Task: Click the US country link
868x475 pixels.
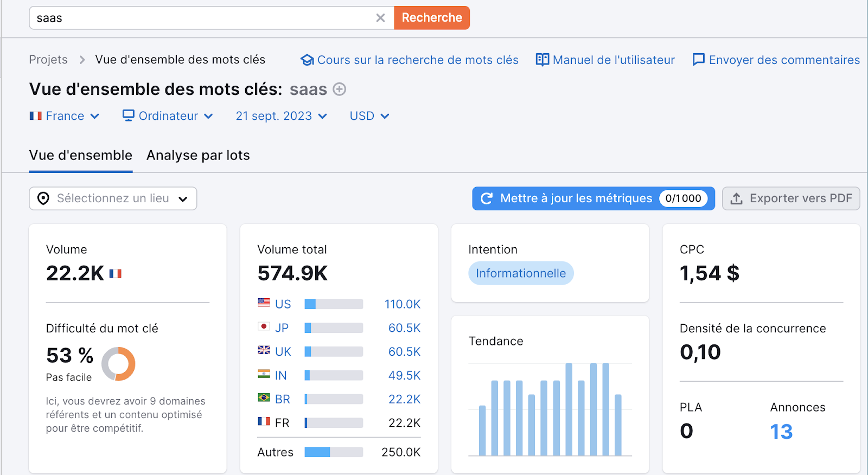Action: (x=283, y=304)
